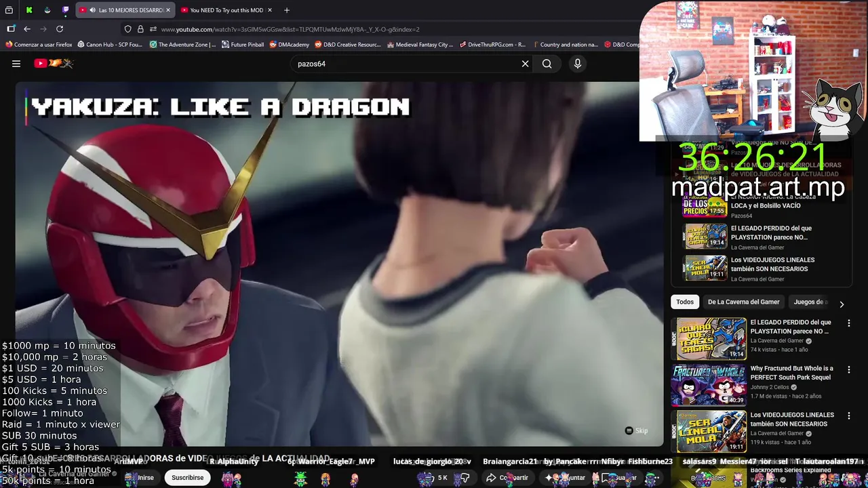
Task: Open 'Future Pinball' bookmark
Action: pyautogui.click(x=243, y=45)
